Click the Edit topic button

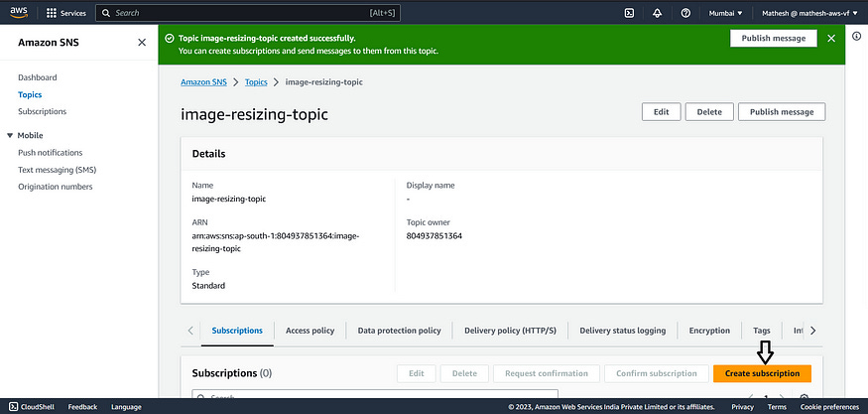coord(662,112)
